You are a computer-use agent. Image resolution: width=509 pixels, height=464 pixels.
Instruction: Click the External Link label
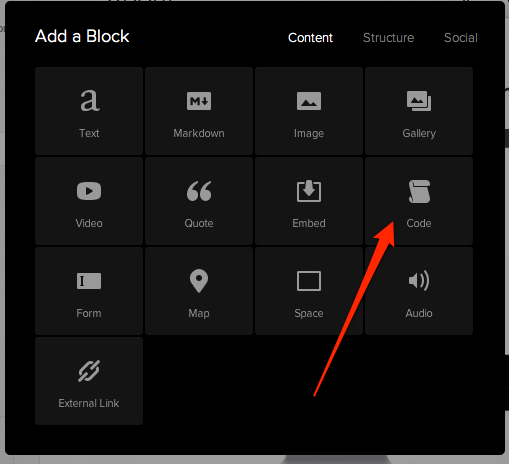[89, 403]
